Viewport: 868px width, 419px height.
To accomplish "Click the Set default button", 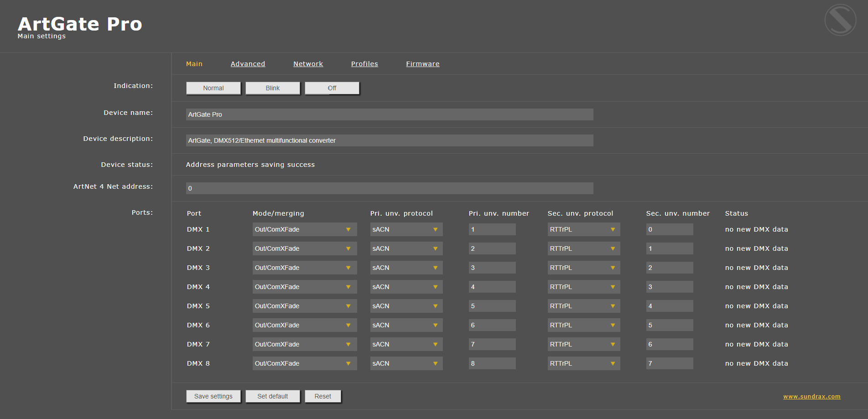I will 272,396.
